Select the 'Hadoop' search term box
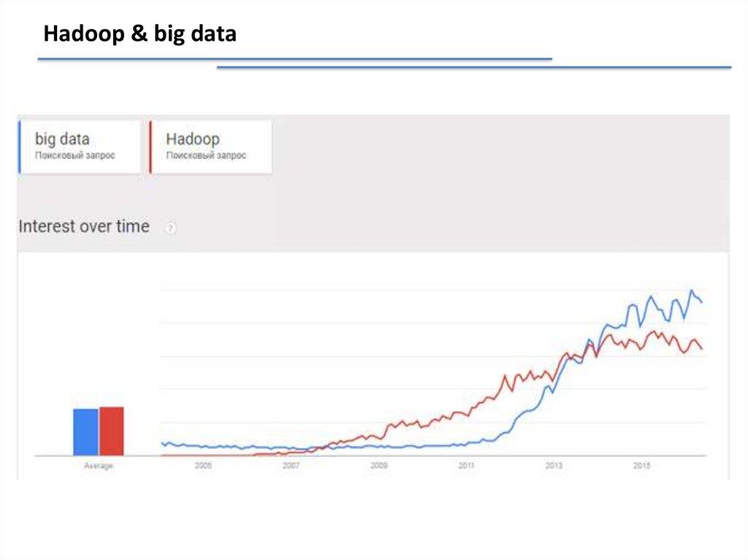 point(211,147)
